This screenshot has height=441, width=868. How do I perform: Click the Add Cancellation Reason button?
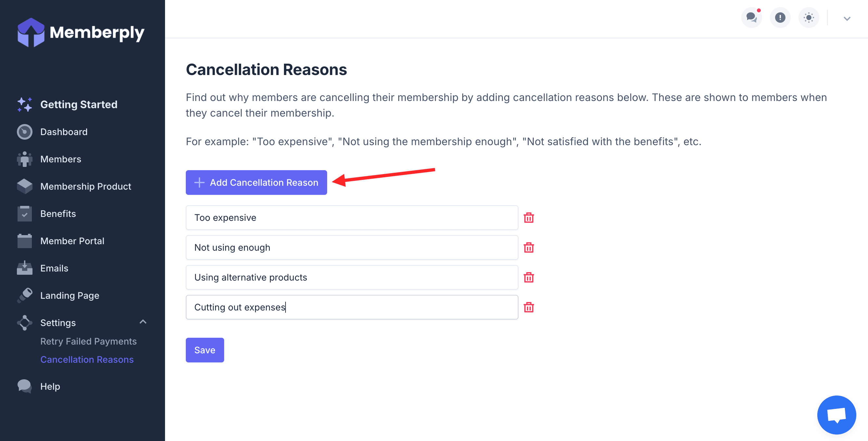pos(256,183)
